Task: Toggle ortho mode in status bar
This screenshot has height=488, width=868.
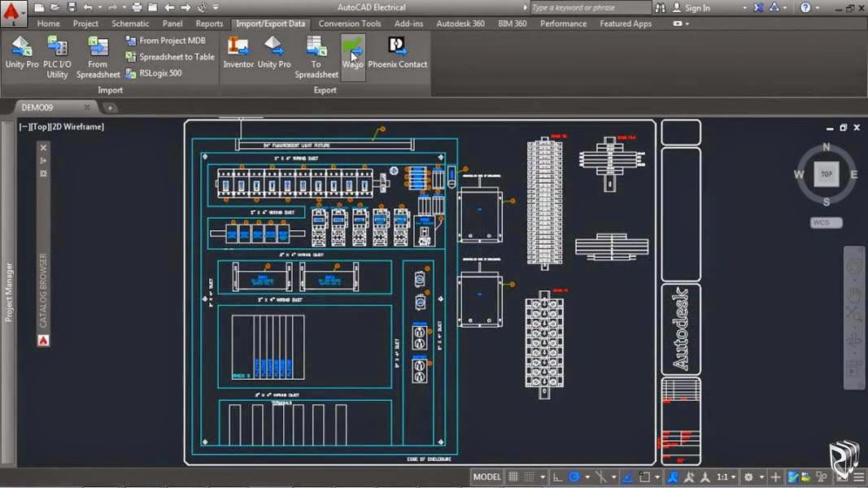Action: point(559,477)
